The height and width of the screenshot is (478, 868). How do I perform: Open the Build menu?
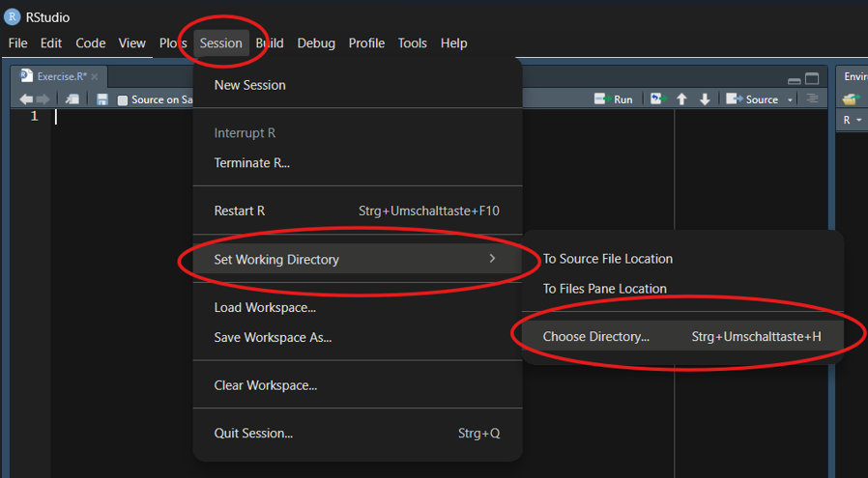pos(270,43)
